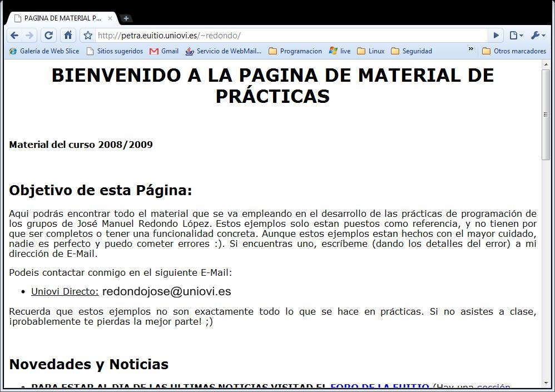Click 'Podeis contactar conmigo' sentence
Image resolution: width=555 pixels, height=392 pixels.
point(120,273)
